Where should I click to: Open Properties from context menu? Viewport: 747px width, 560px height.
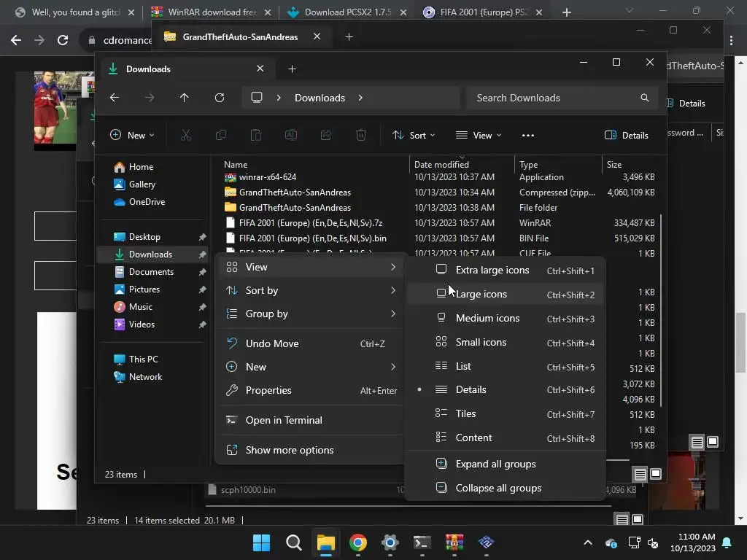coord(311,390)
